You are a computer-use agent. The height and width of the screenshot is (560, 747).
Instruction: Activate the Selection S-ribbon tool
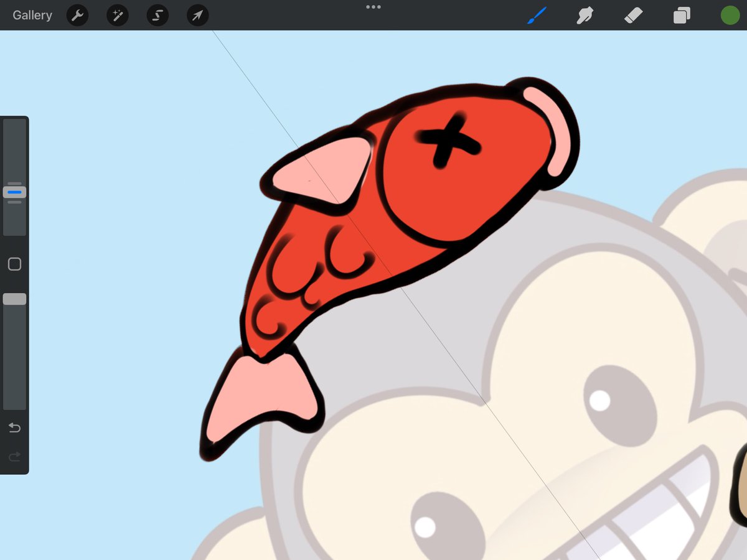(x=157, y=15)
